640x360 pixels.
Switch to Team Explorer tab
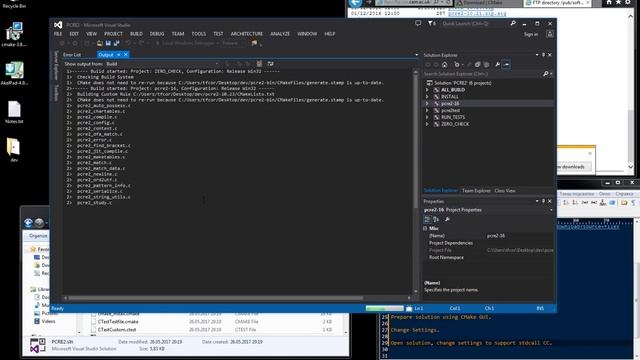pyautogui.click(x=476, y=191)
